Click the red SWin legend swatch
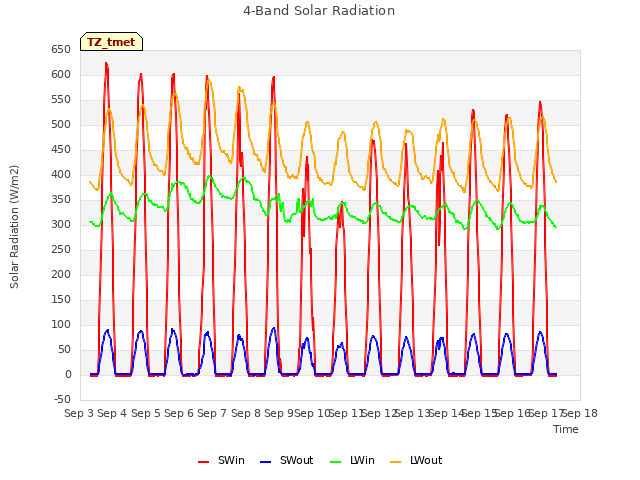Viewport: 640px width, 480px height. click(x=203, y=462)
